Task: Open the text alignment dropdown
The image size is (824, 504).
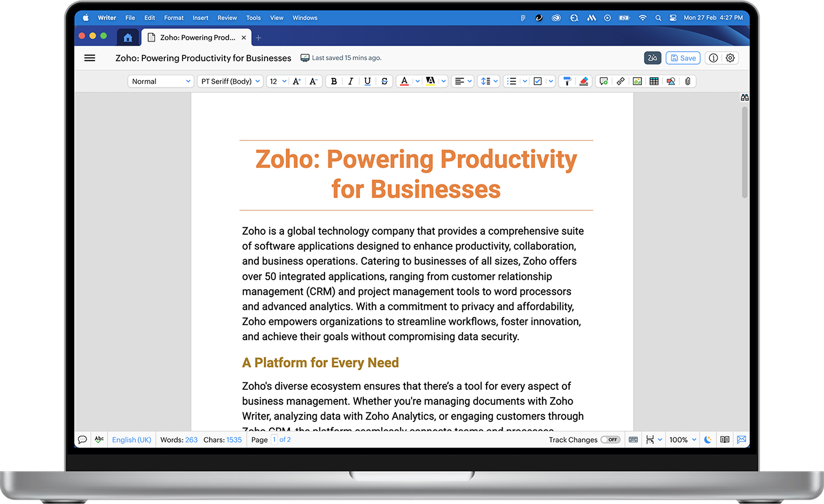Action: (463, 81)
